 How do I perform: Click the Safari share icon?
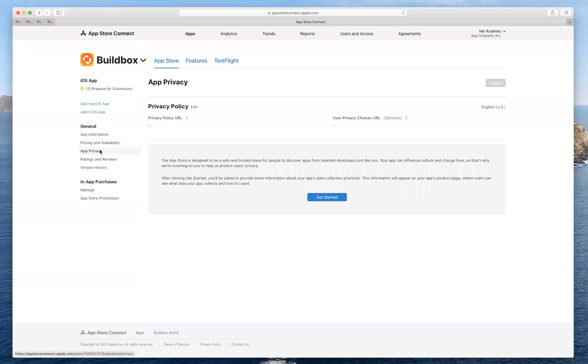point(552,13)
